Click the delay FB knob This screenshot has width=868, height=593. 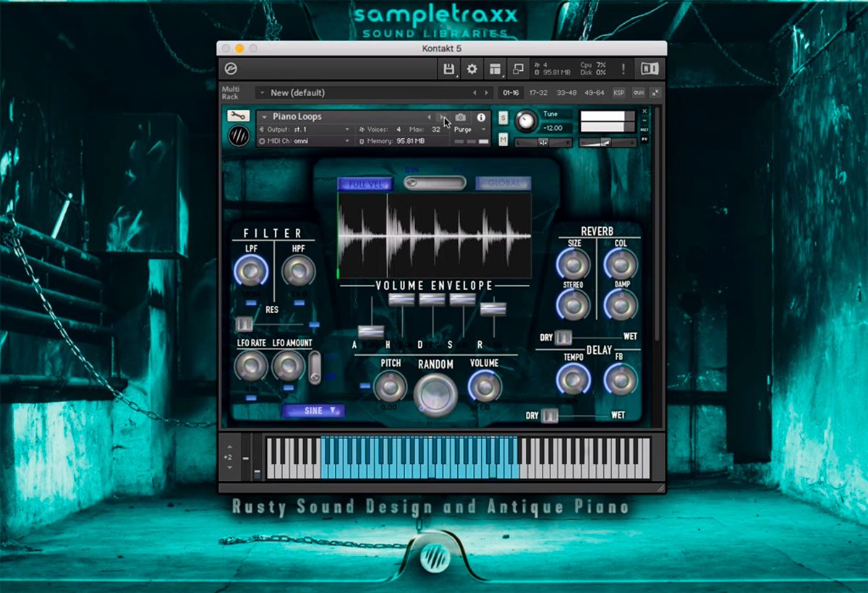tap(620, 379)
